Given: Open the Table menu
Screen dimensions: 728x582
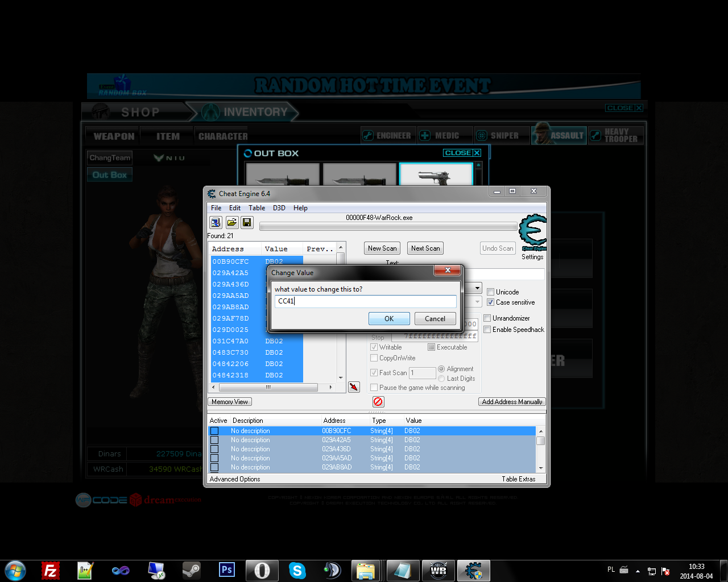Looking at the screenshot, I should pyautogui.click(x=257, y=208).
